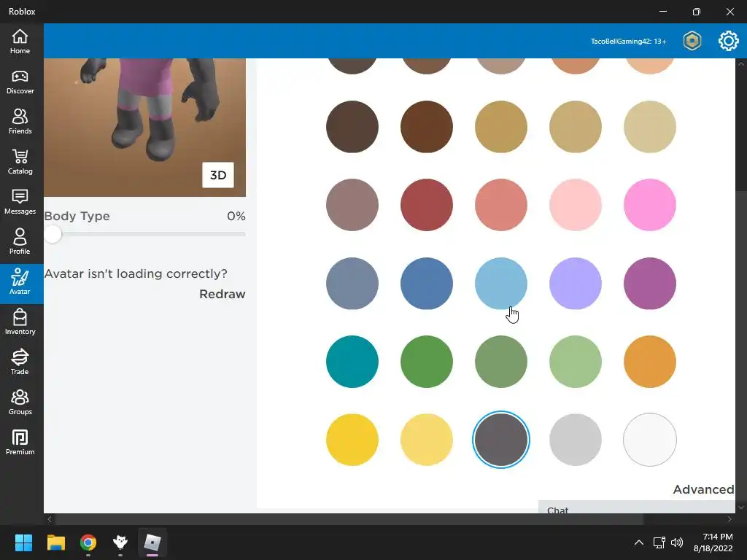The width and height of the screenshot is (747, 560).
Task: Click the vertical scrollbar down arrow
Action: [741, 507]
